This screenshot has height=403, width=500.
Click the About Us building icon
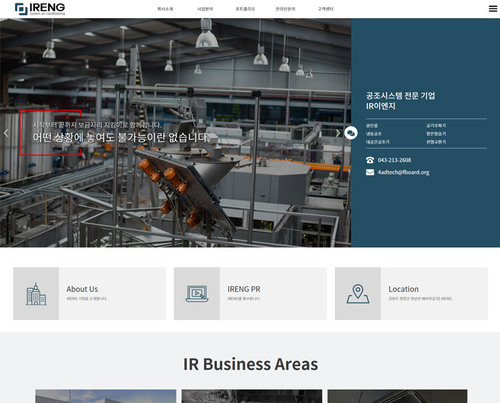36,294
